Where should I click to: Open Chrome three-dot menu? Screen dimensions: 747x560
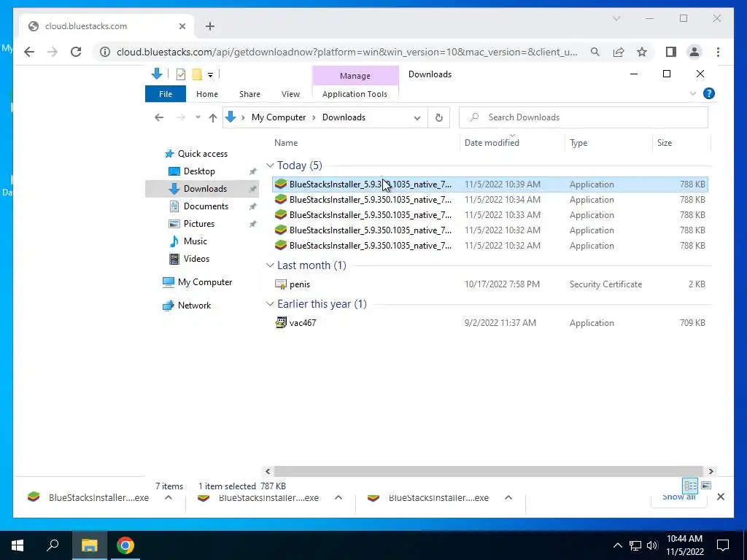click(718, 52)
